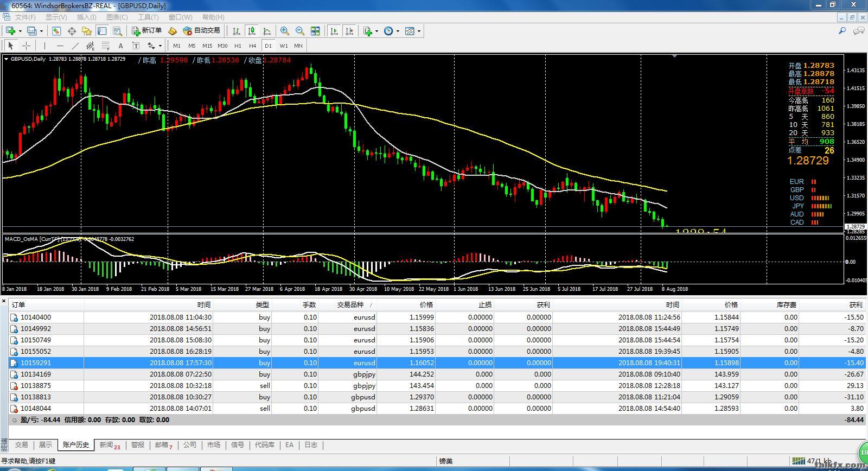
Task: Select the trendline drawing tool
Action: (75, 46)
